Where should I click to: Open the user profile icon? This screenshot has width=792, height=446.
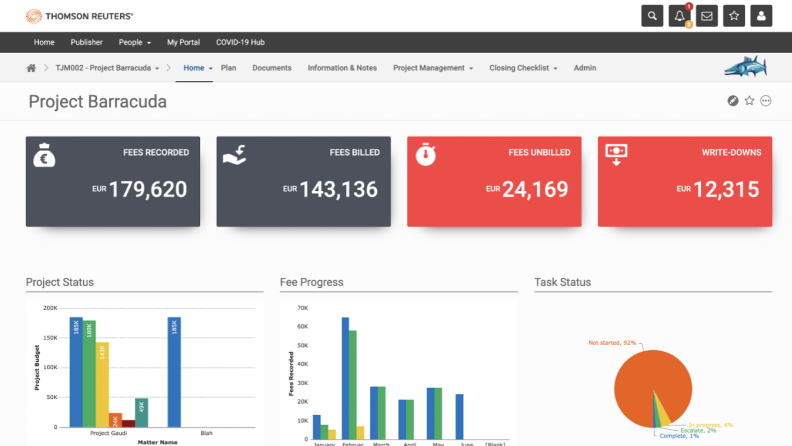[x=761, y=16]
